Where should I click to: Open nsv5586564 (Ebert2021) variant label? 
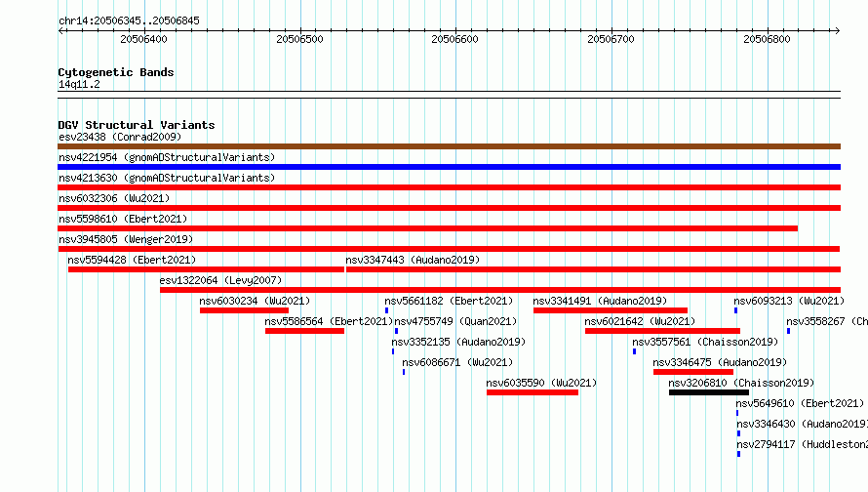329,321
